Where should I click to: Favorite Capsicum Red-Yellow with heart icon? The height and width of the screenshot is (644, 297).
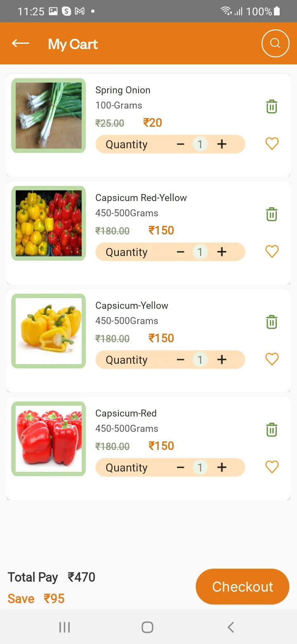[272, 251]
